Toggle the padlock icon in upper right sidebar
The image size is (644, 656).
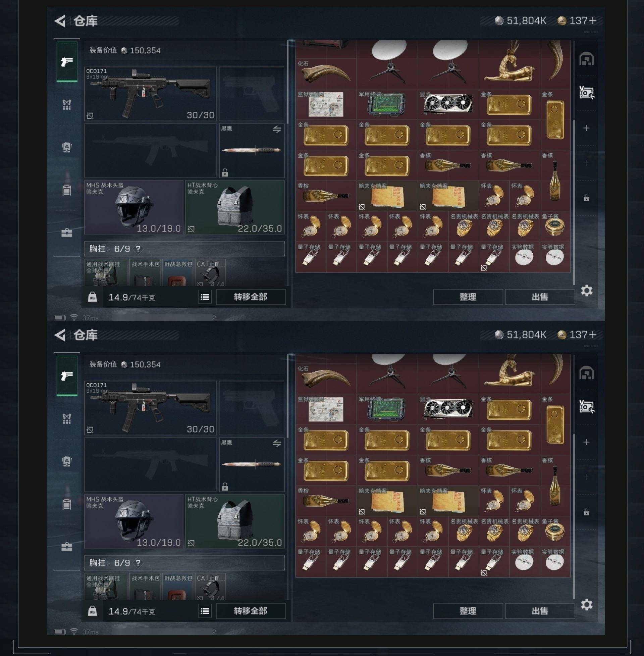587,198
